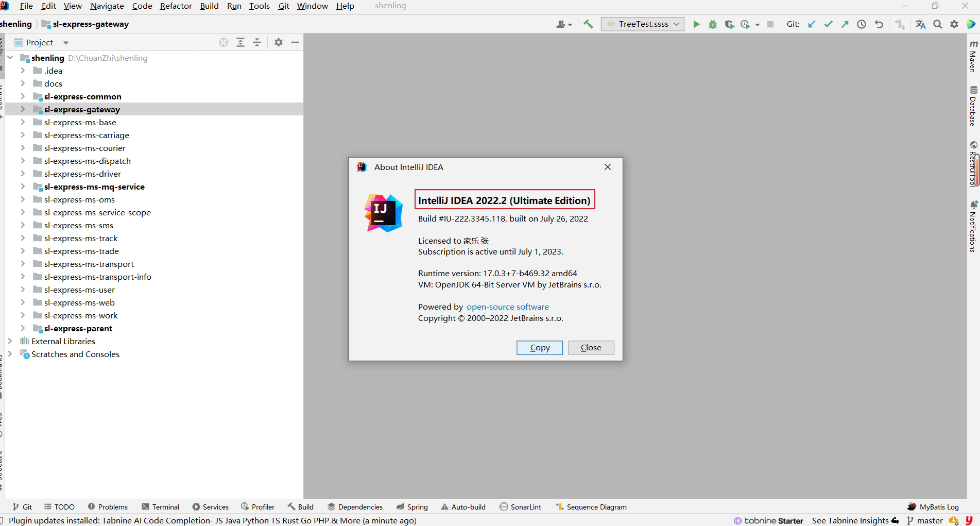The image size is (980, 526).
Task: Open the Auto-build tool window tab
Action: (x=463, y=507)
